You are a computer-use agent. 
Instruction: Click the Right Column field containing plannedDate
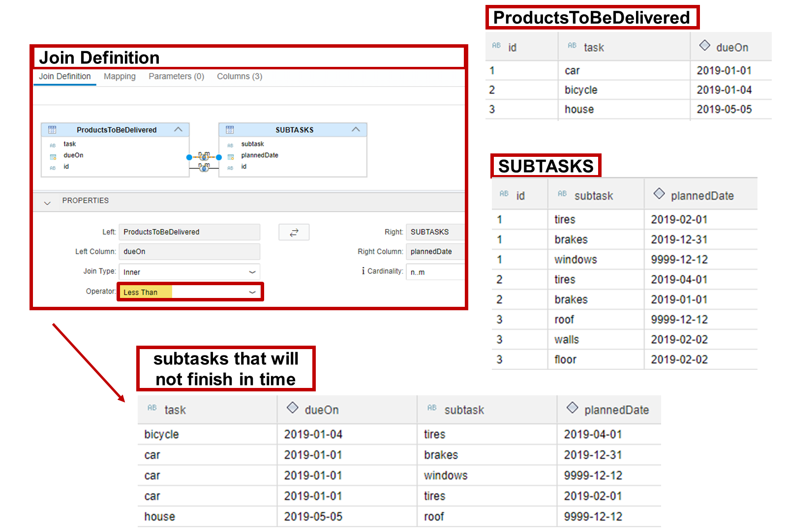click(435, 252)
